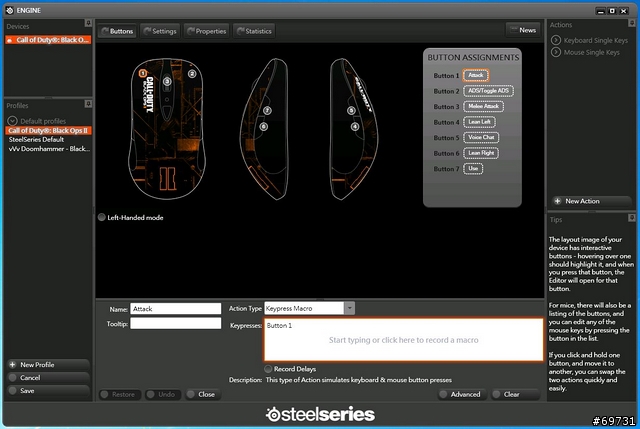
Task: Open the Properties tab
Action: click(207, 31)
